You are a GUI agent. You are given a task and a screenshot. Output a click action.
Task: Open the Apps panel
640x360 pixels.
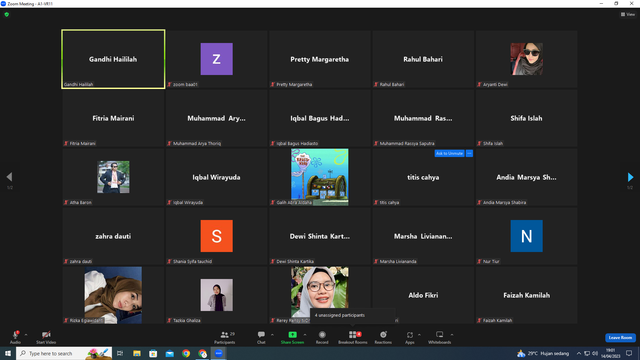(x=410, y=337)
